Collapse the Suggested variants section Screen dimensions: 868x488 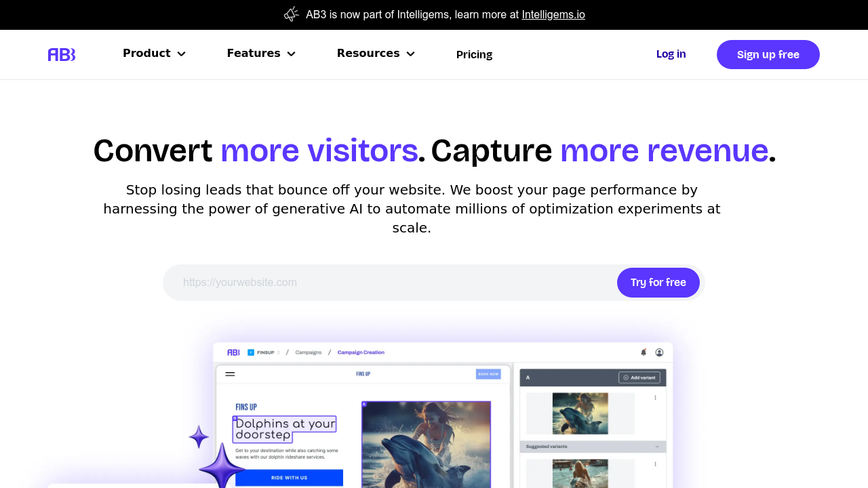(x=657, y=447)
